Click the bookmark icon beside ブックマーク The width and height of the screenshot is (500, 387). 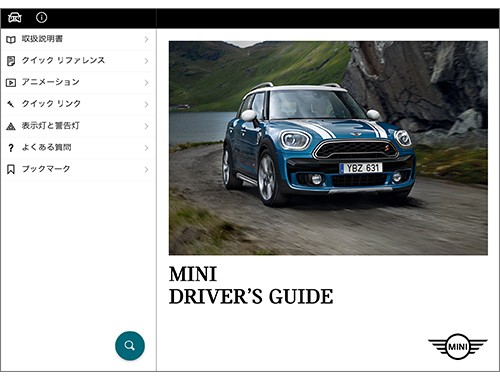[x=11, y=170]
